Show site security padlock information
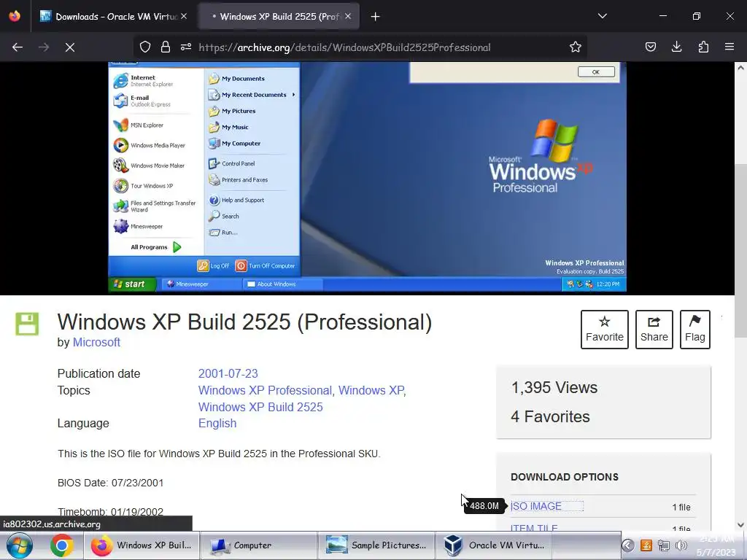This screenshot has height=560, width=747. tap(166, 47)
